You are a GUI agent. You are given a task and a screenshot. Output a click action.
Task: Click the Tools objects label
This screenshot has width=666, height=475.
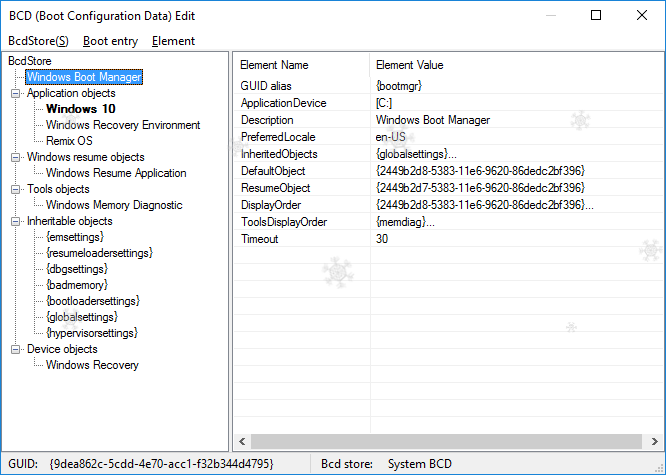(x=58, y=189)
